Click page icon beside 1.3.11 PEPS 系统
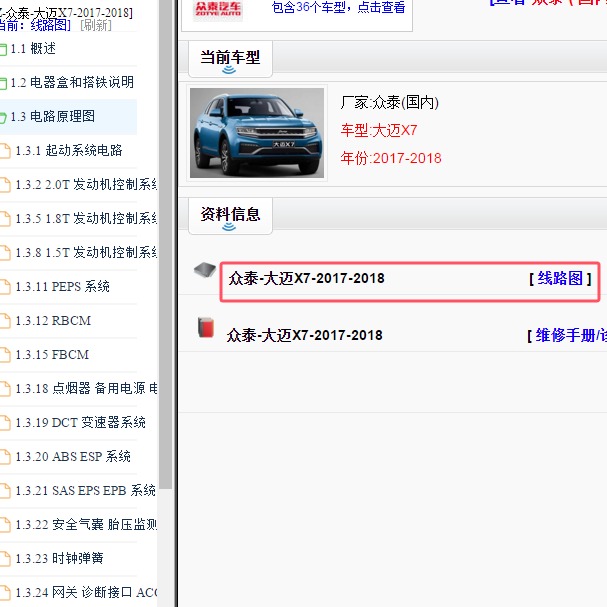Viewport: 607px width, 607px height. 5,287
